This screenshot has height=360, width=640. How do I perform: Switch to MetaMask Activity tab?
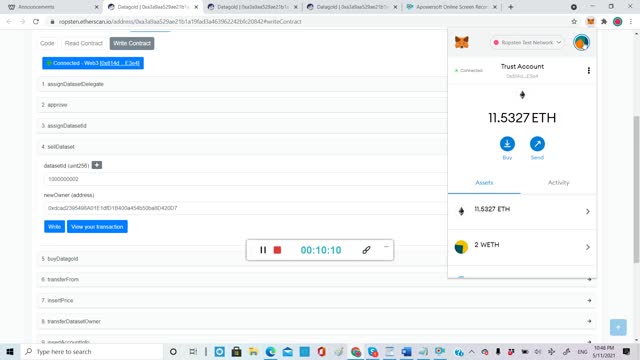(x=558, y=182)
